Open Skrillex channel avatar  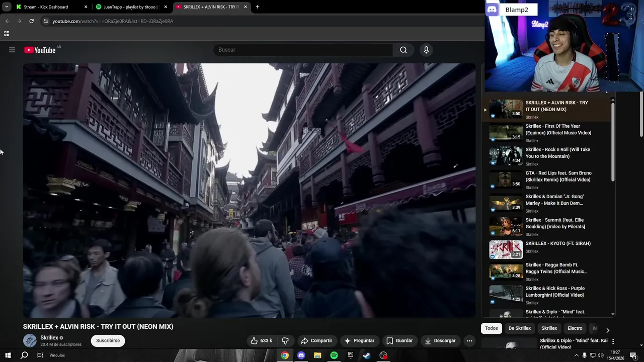coord(30,340)
